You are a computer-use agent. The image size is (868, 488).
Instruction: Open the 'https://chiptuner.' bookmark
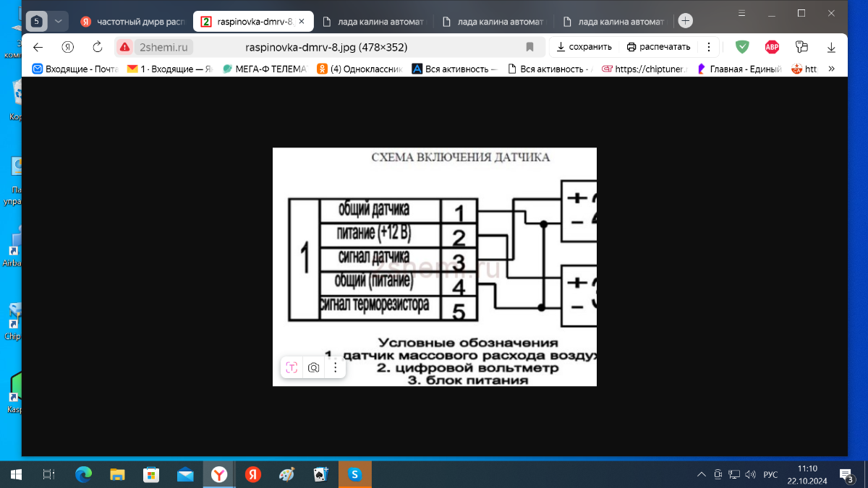pyautogui.click(x=644, y=69)
